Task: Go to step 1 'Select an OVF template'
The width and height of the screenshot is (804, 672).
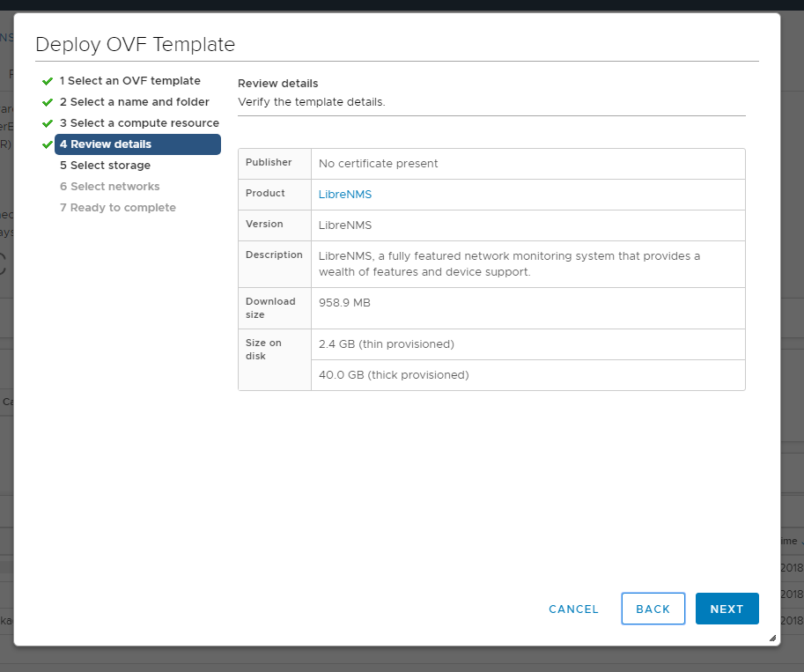Action: tap(130, 81)
